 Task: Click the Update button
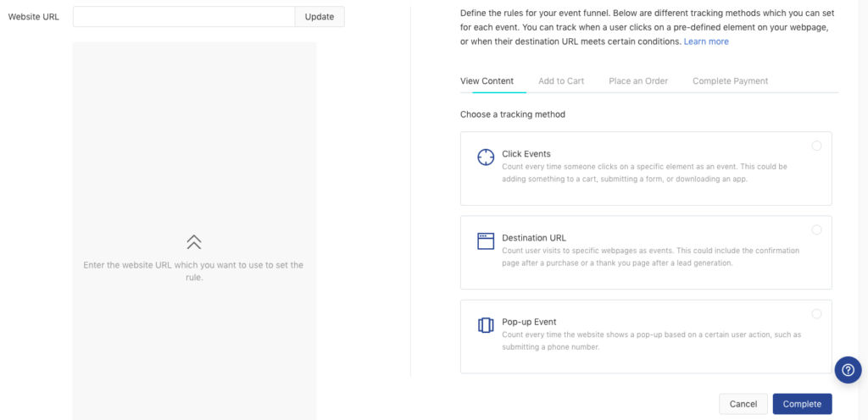click(320, 17)
